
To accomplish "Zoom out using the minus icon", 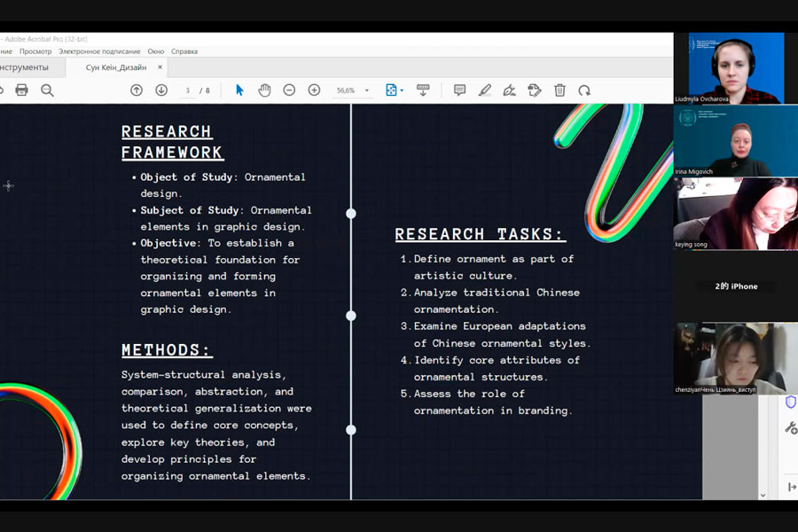I will click(x=289, y=90).
